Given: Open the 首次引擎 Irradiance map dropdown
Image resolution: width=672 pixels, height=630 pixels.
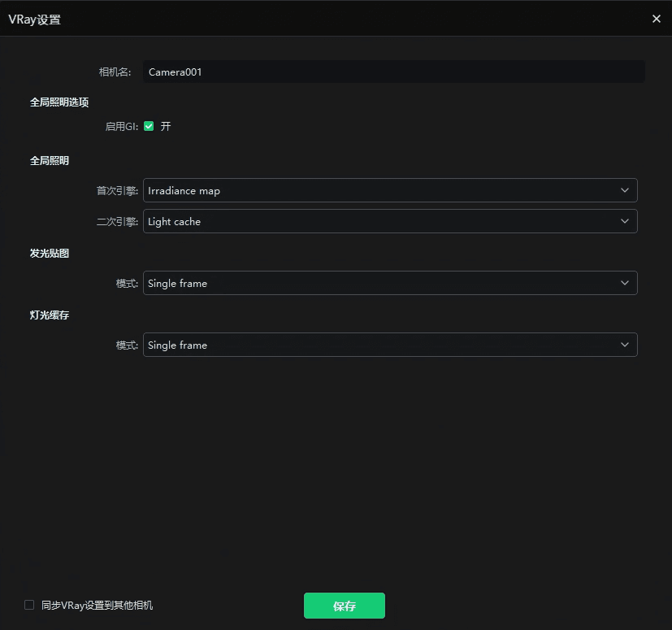Looking at the screenshot, I should (382, 190).
